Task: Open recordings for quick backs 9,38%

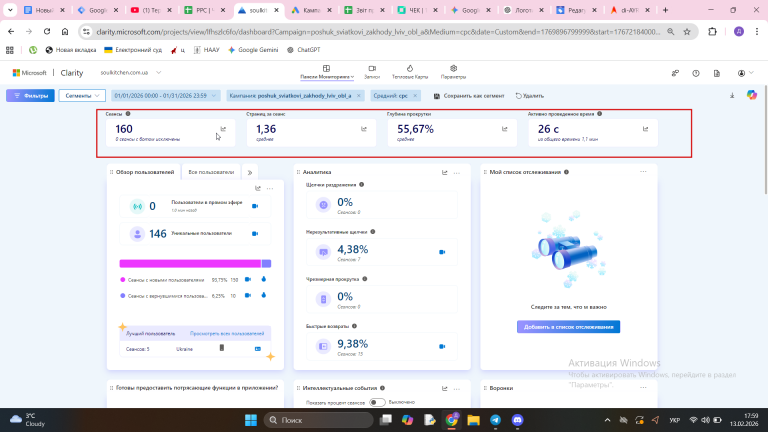Action: [442, 346]
